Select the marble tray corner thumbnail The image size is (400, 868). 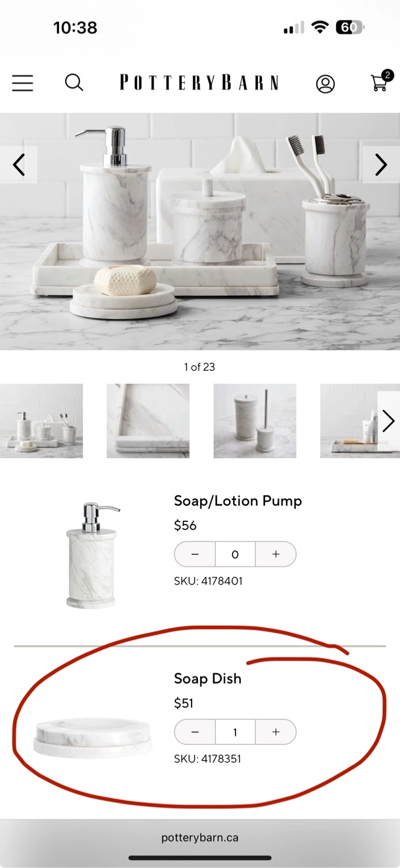148,421
